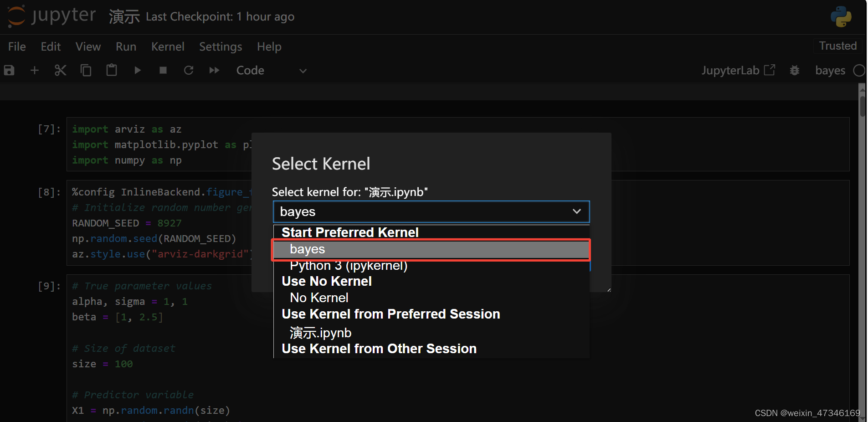Paste the cell using the clipboard icon
This screenshot has width=868, height=422.
tap(112, 70)
